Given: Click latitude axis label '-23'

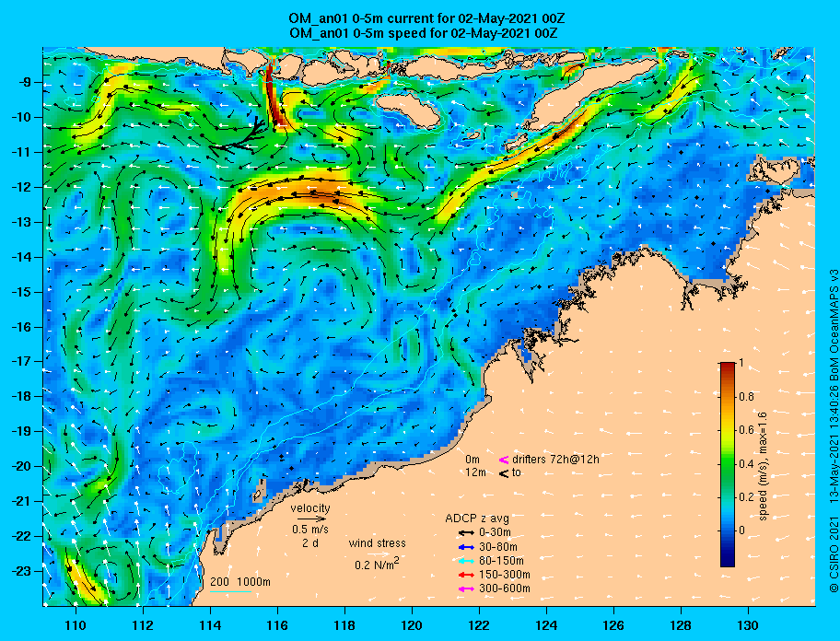Looking at the screenshot, I should 21,571.
